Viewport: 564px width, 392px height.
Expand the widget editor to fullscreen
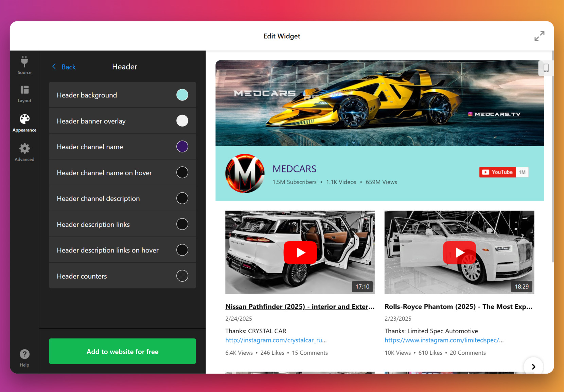(540, 36)
